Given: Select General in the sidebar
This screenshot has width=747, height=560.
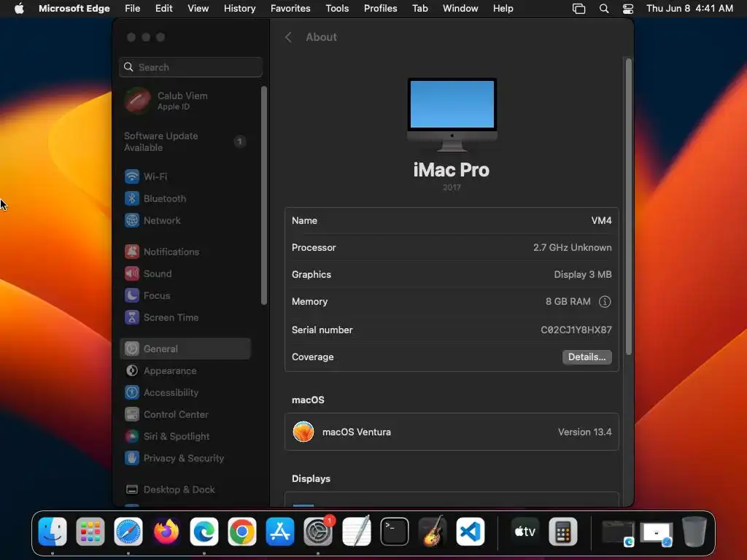Looking at the screenshot, I should (x=186, y=349).
